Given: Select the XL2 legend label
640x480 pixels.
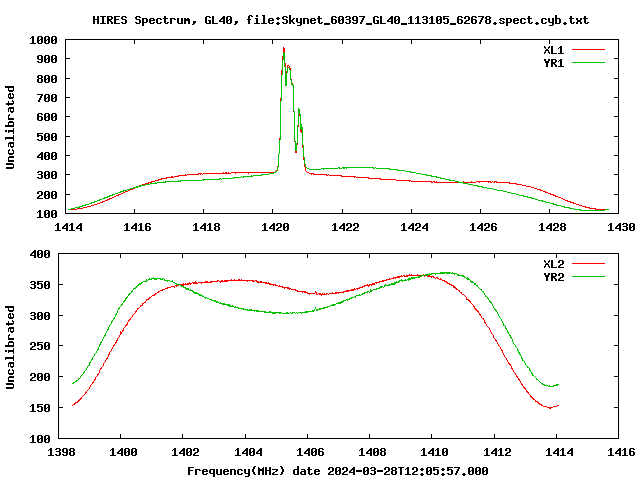Looking at the screenshot, I should pyautogui.click(x=553, y=264).
